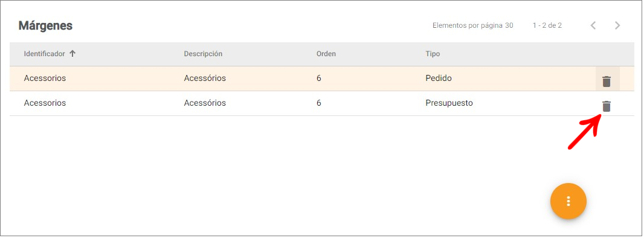The width and height of the screenshot is (644, 238).
Task: Click order value 6 in Pedido row
Action: (319, 78)
